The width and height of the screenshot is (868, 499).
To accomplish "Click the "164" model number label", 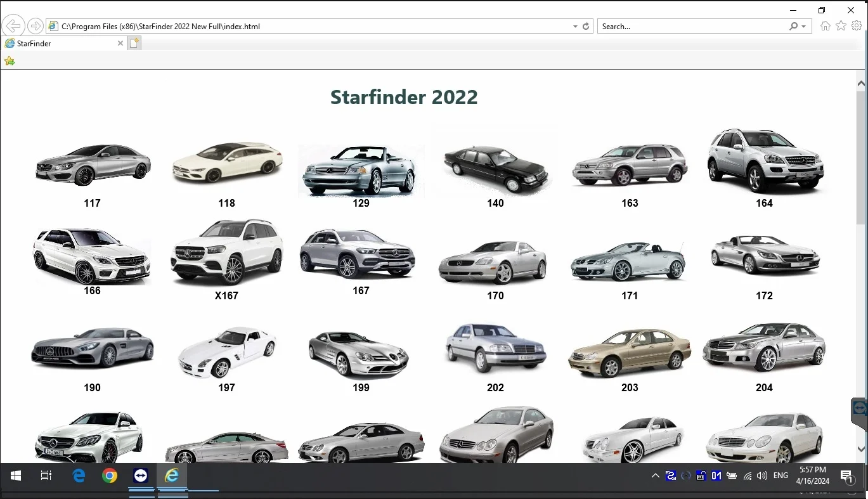I will tap(764, 203).
